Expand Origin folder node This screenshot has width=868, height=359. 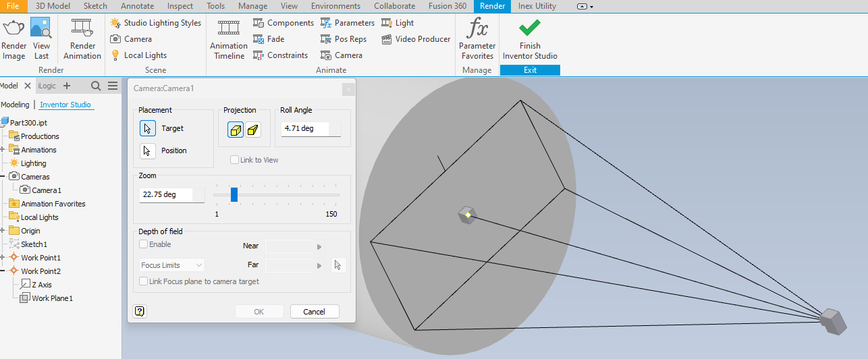3,231
